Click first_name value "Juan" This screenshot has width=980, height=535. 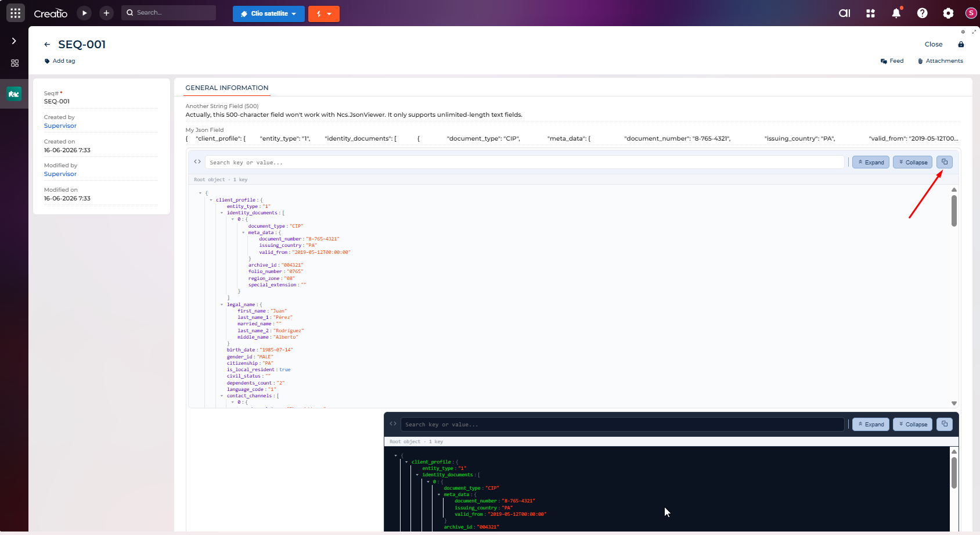click(x=279, y=311)
